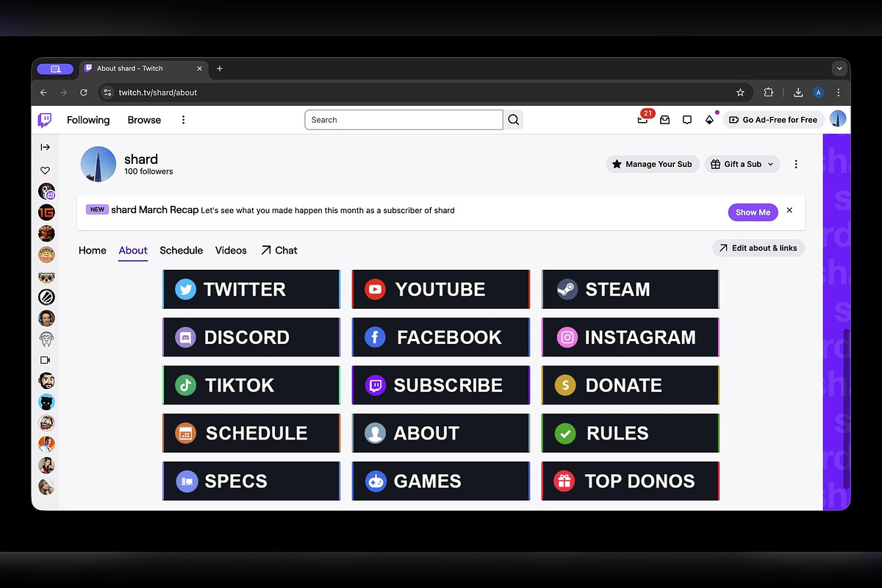Click the shard channel profile picture
The width and height of the screenshot is (882, 588).
pos(98,164)
